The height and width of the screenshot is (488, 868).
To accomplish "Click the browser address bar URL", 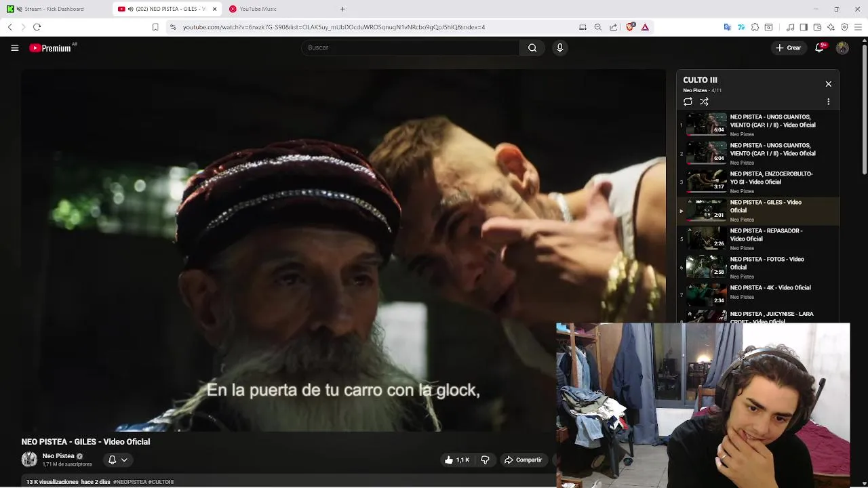I will point(334,27).
